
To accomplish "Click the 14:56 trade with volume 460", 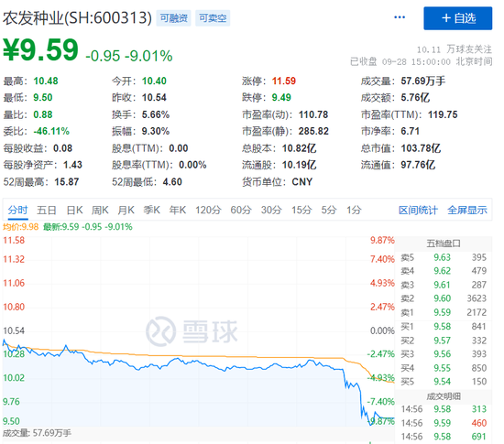I will click(444, 423).
